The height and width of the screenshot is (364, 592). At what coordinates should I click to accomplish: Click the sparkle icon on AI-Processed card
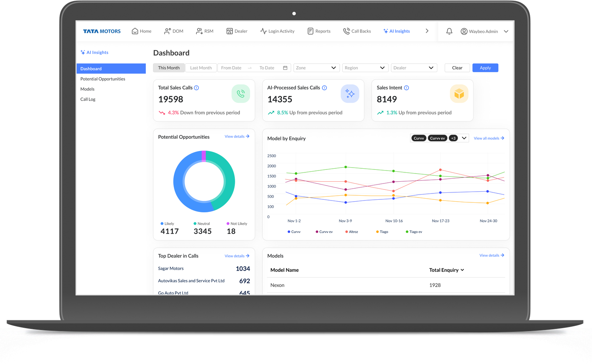point(350,94)
